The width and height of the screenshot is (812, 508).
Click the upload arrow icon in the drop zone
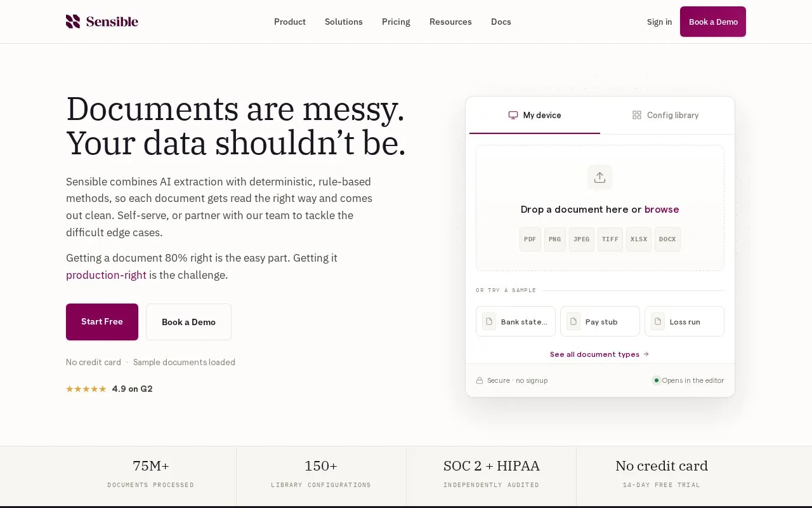(x=599, y=177)
